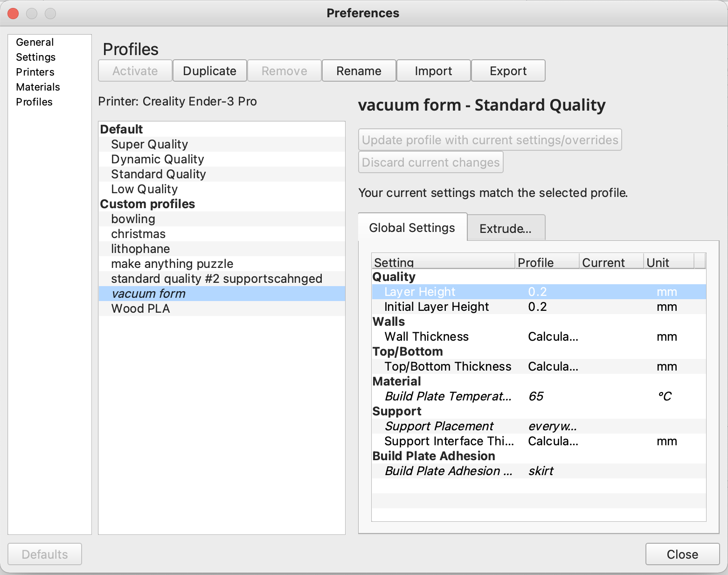
Task: Close the Preferences dialog with Close
Action: tap(683, 554)
